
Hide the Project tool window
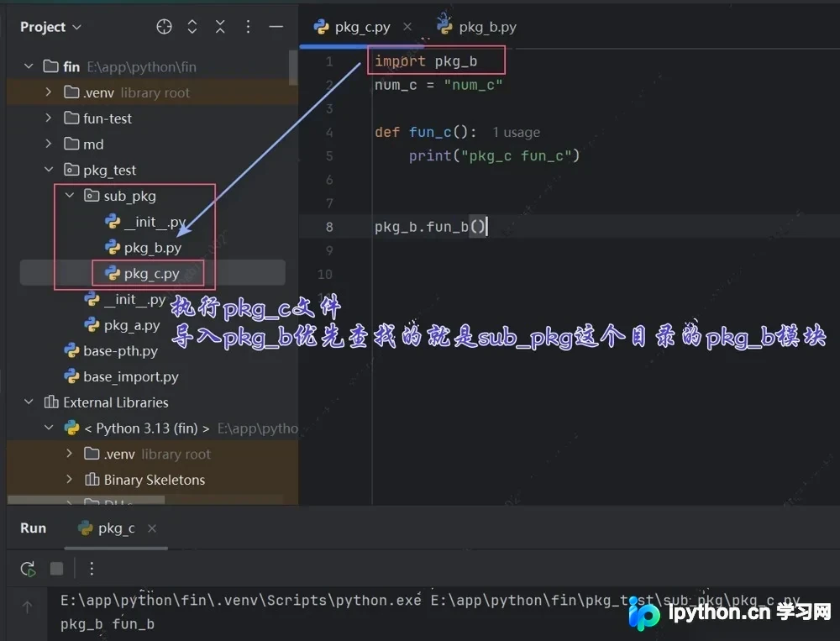click(276, 27)
